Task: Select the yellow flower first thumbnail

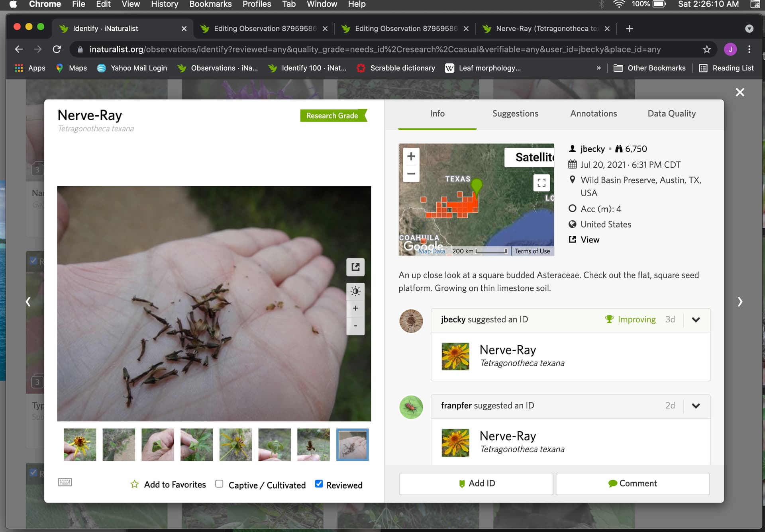Action: tap(80, 444)
